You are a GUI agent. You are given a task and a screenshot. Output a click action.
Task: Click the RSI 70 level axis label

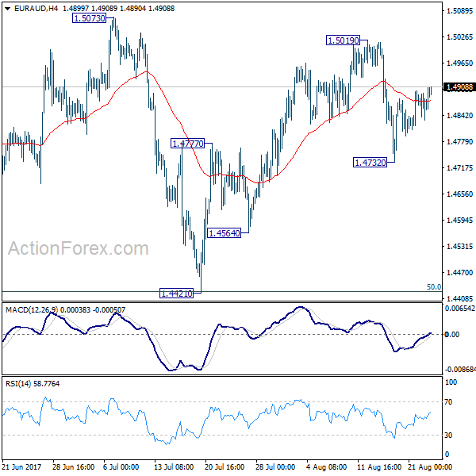pos(448,402)
